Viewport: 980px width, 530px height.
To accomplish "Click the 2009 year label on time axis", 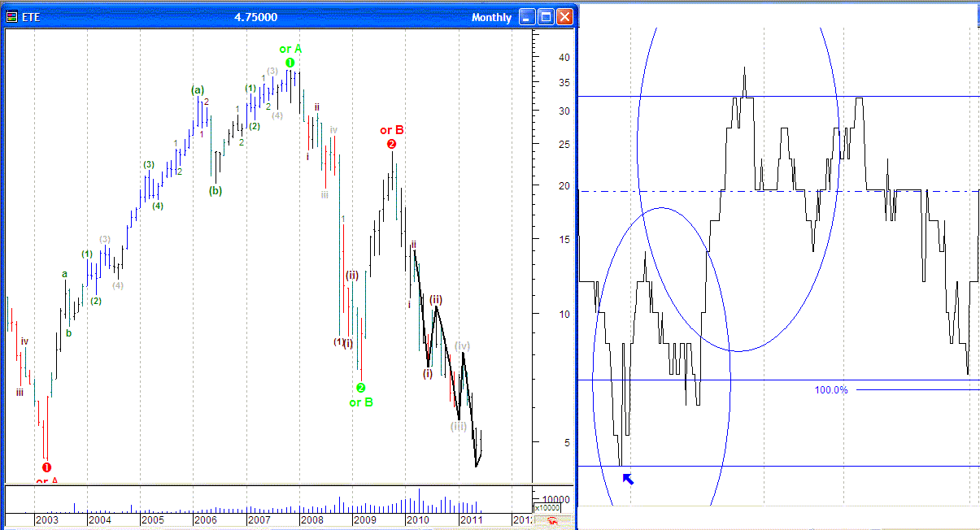I will click(364, 519).
